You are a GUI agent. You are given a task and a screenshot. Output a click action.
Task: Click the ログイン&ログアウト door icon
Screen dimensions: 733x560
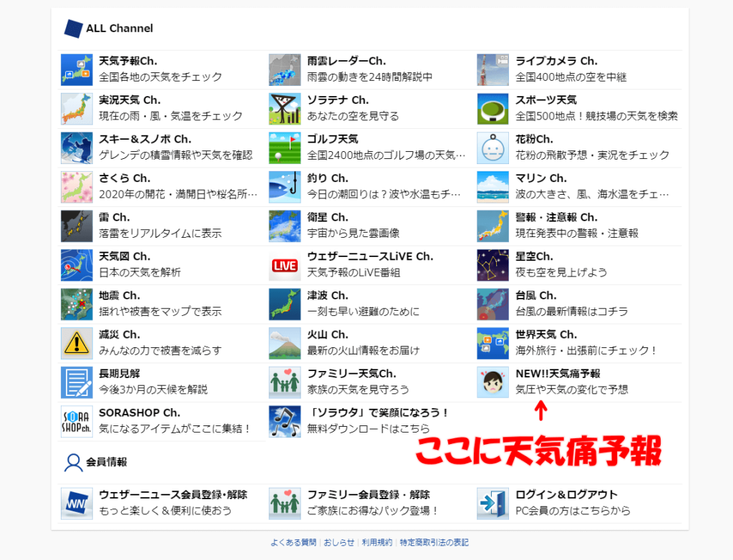(492, 503)
